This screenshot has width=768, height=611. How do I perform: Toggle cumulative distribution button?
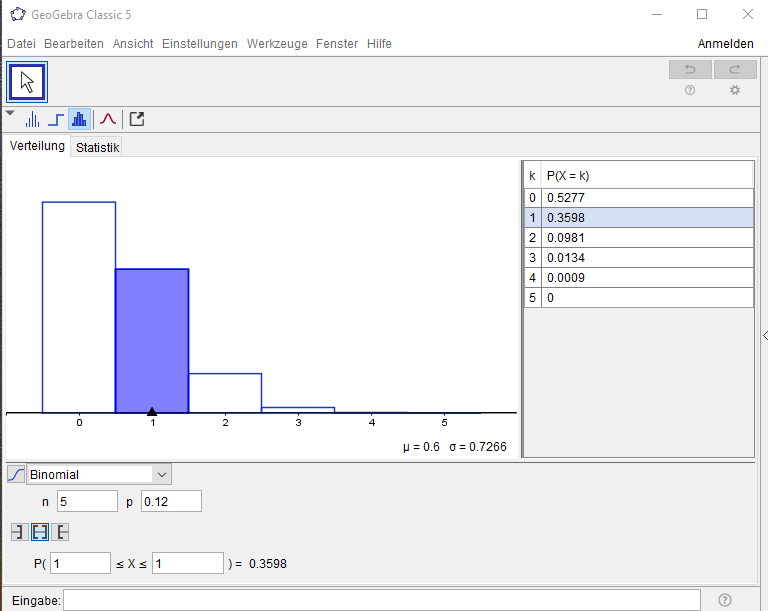click(x=16, y=474)
